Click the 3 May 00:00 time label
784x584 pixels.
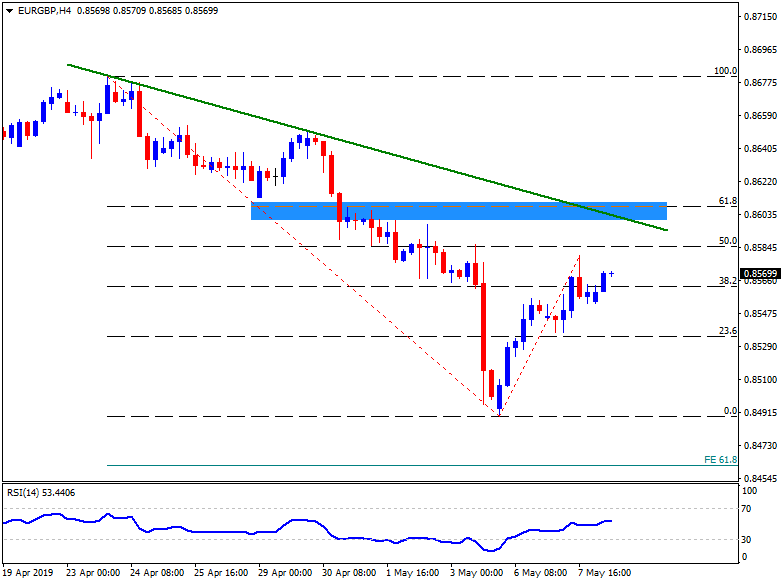pyautogui.click(x=475, y=573)
